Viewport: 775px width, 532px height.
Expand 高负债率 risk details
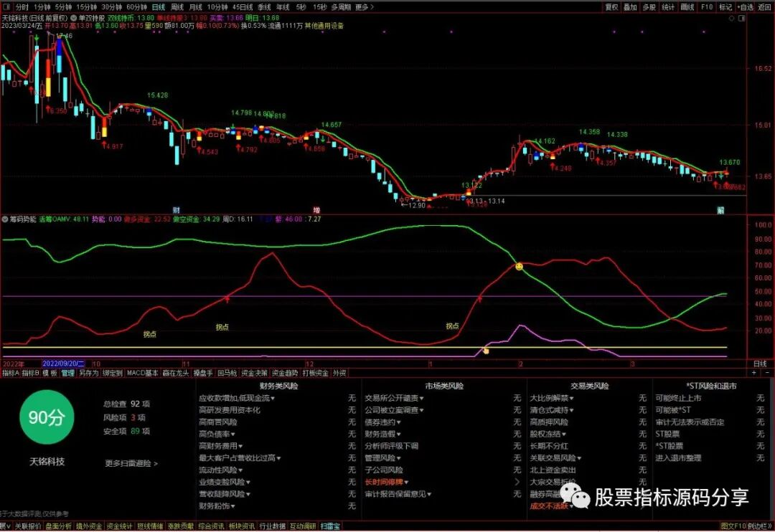pos(217,434)
